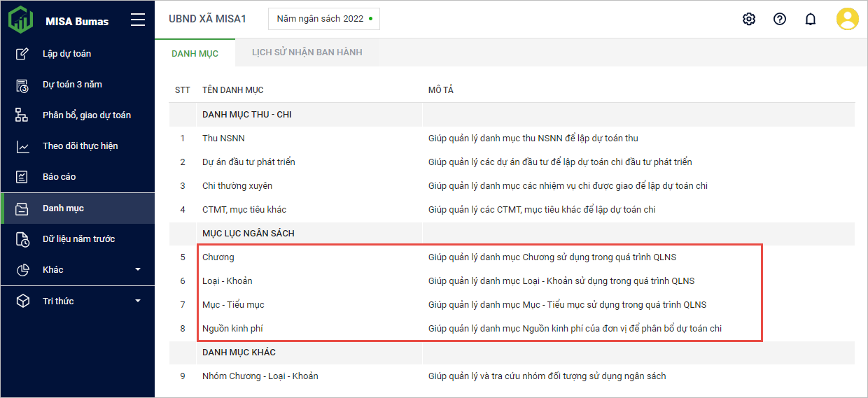
Task: Switch to Lịch sử nhận ban hành tab
Action: pos(307,52)
